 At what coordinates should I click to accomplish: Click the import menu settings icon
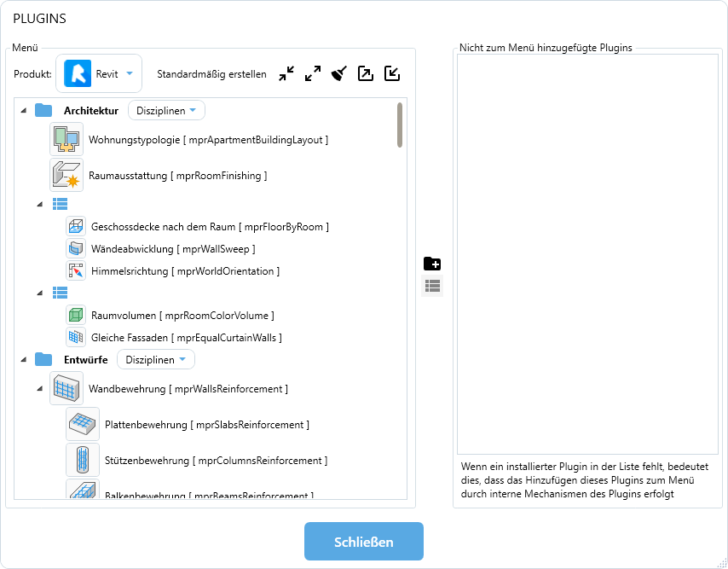coord(392,74)
